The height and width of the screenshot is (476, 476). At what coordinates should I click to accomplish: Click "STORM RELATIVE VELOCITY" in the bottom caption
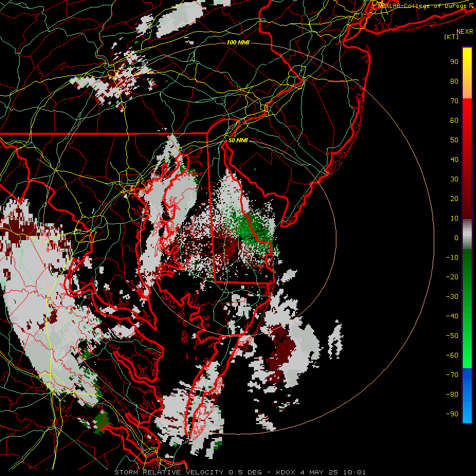click(x=170, y=472)
